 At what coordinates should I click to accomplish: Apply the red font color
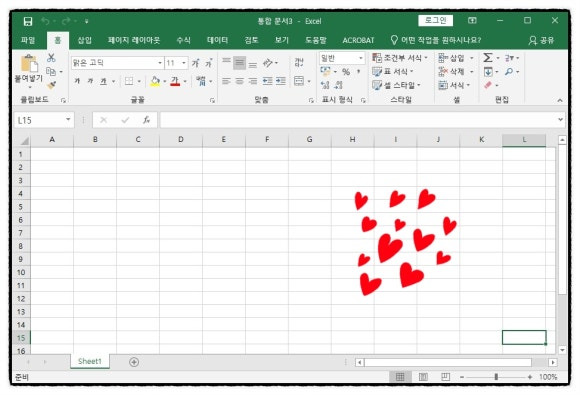click(x=175, y=81)
